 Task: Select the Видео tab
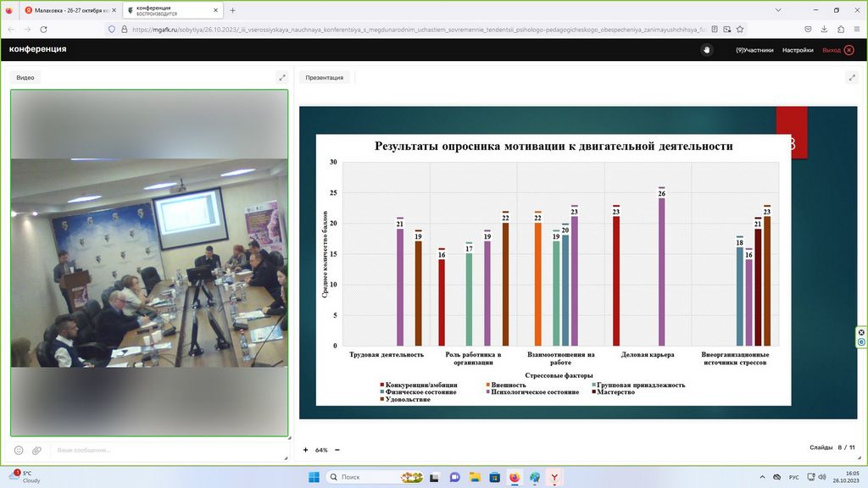tap(25, 77)
